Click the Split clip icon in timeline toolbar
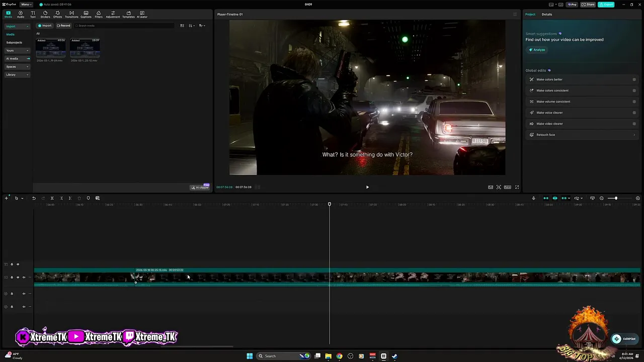Image resolution: width=644 pixels, height=362 pixels. 52,198
